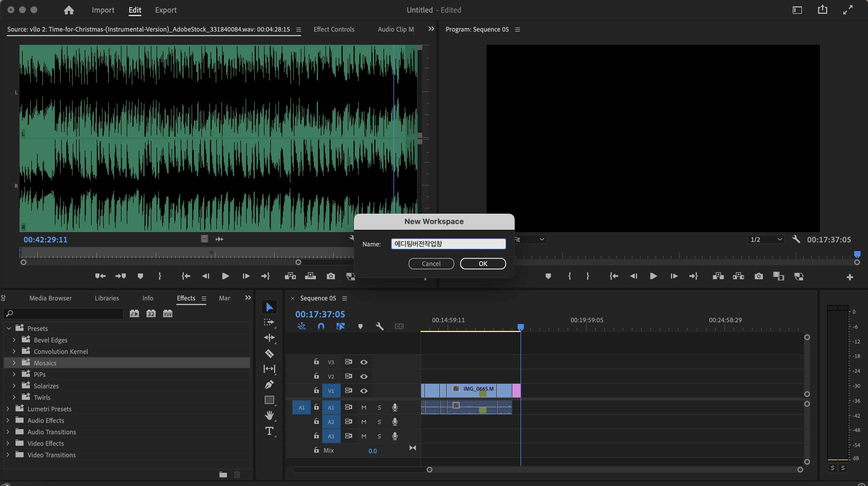Select the Razor tool in toolbar

[269, 353]
